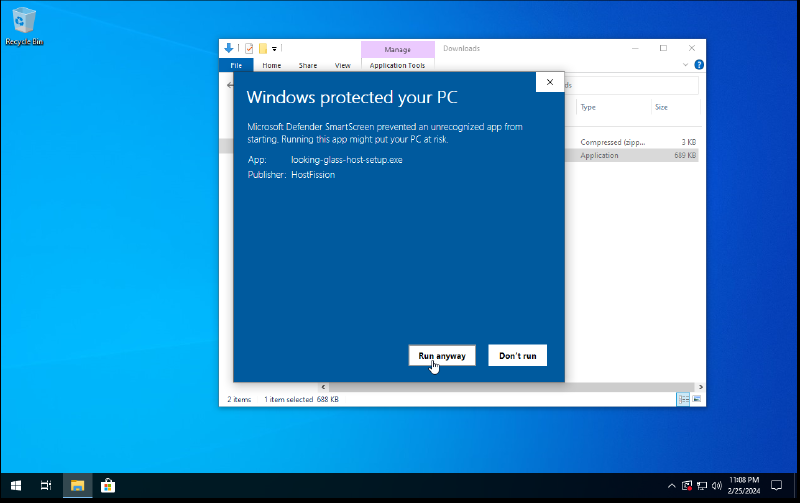
Task: Open Explorer Help question mark icon
Action: coord(699,65)
